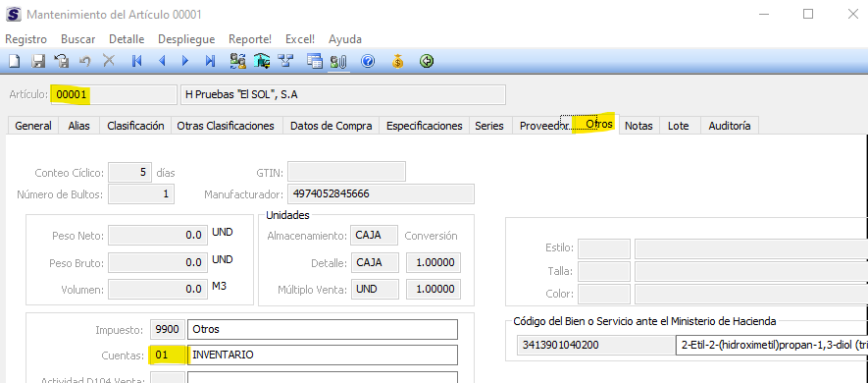Click the Excel! menu item

[x=300, y=39]
